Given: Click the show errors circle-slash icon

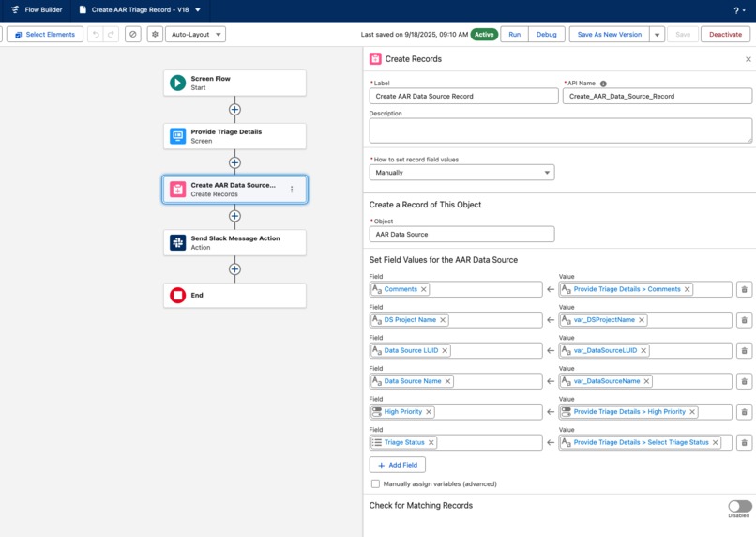Looking at the screenshot, I should tap(133, 34).
